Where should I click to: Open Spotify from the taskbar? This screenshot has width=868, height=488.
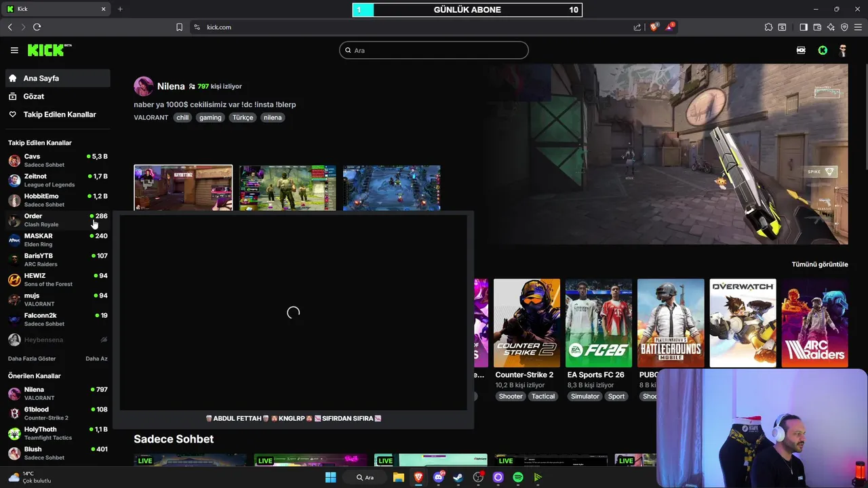pos(518,477)
